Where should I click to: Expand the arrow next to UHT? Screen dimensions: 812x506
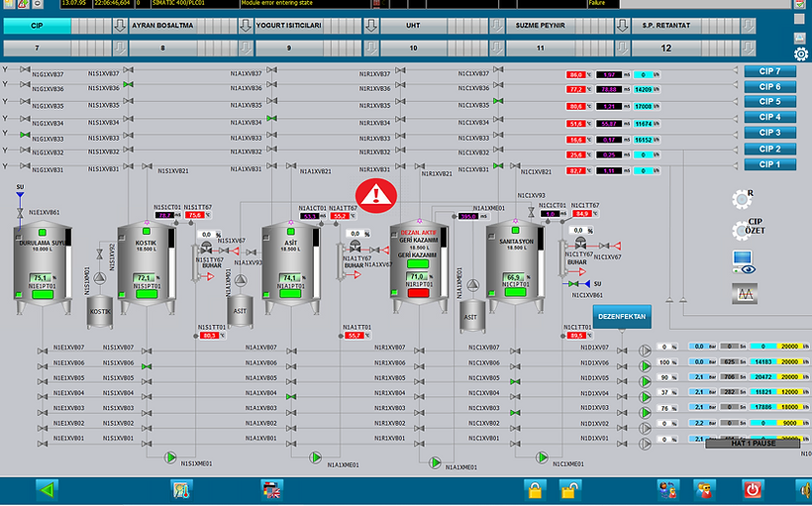tap(497, 26)
